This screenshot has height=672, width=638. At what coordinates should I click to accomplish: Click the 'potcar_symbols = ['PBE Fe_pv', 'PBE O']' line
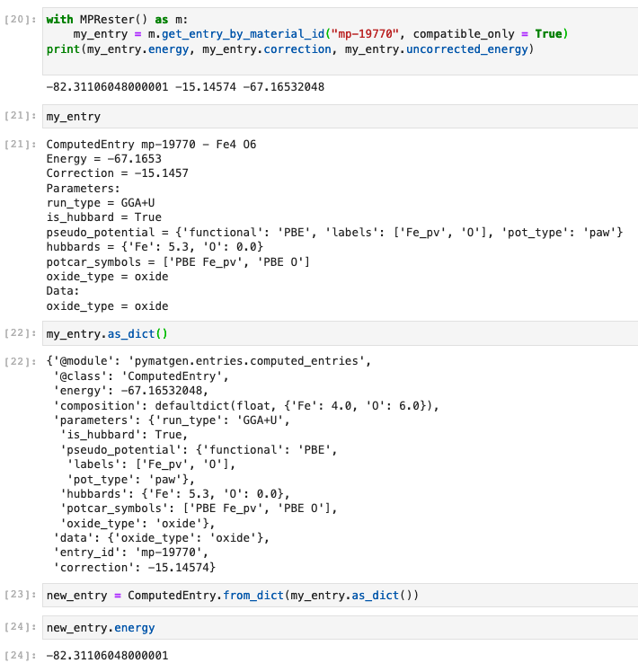pyautogui.click(x=178, y=261)
